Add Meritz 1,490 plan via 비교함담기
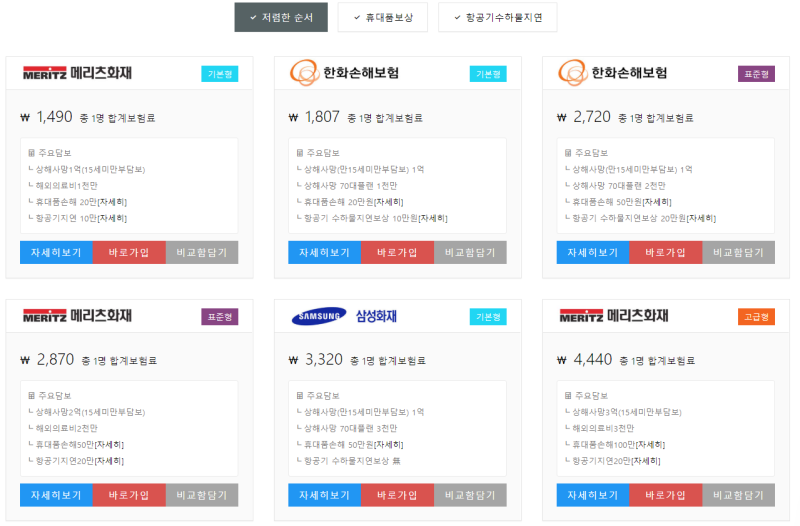Image resolution: width=800 pixels, height=526 pixels. tap(202, 253)
